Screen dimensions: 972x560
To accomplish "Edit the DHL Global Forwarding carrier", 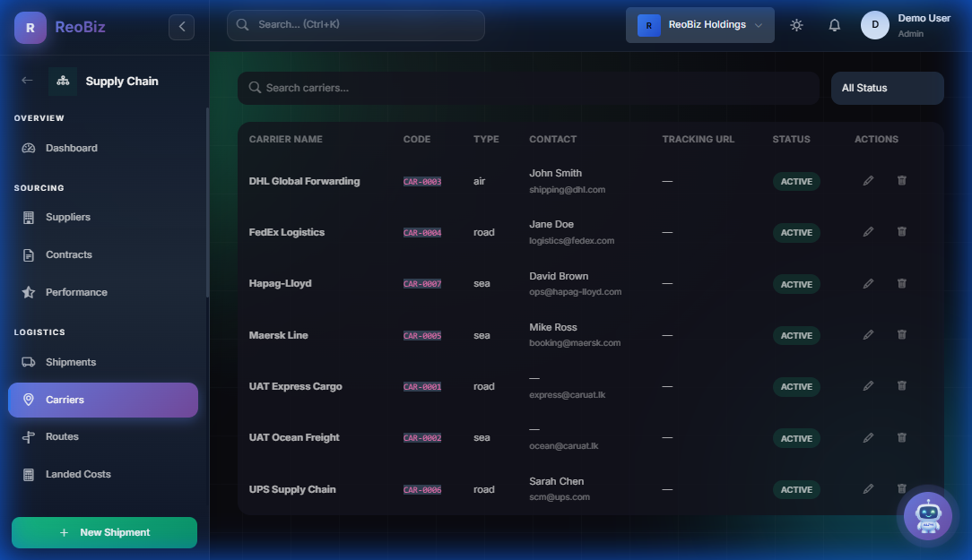I will point(868,180).
